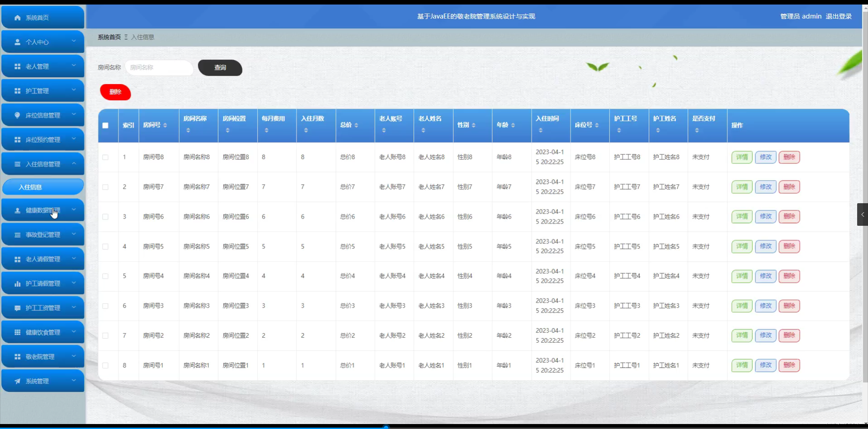Click the location pin icon beside 床位信息管理

[x=18, y=115]
